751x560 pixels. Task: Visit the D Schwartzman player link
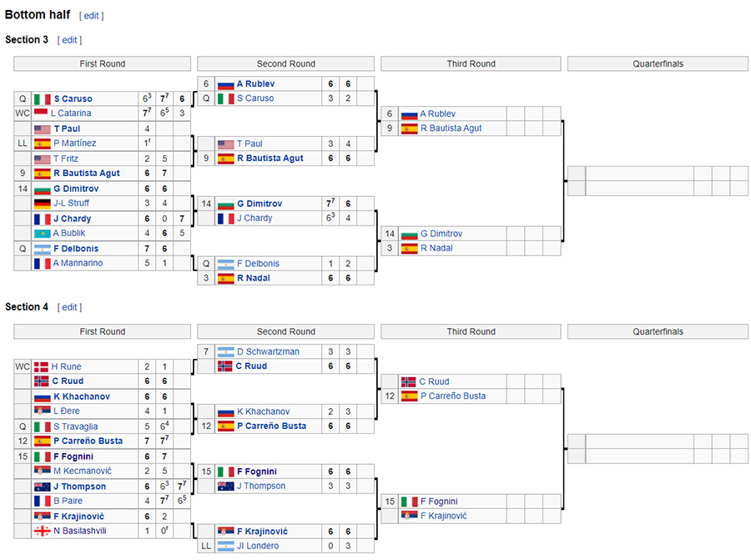tap(268, 351)
